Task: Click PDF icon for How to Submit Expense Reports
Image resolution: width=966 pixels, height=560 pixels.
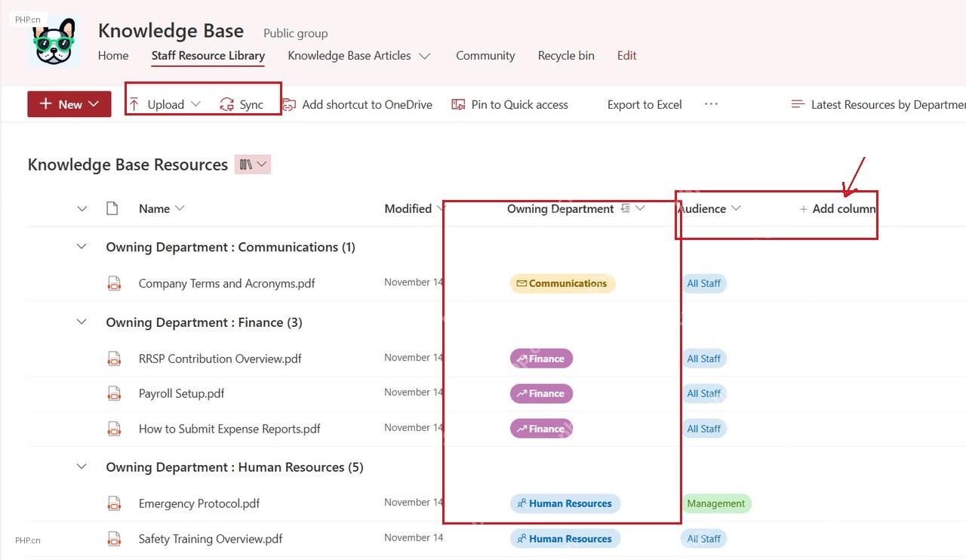Action: 114,429
